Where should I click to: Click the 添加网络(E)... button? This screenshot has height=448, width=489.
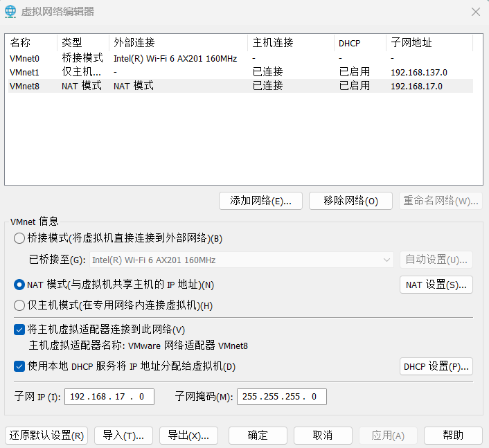pos(260,201)
